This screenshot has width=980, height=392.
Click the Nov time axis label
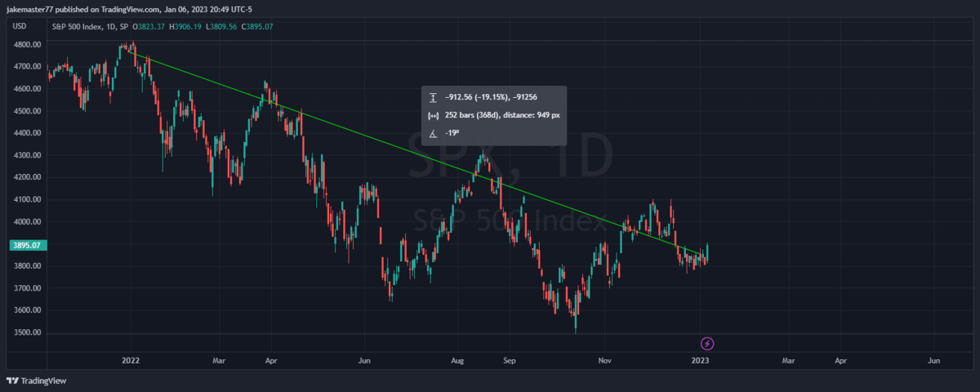[x=604, y=359]
